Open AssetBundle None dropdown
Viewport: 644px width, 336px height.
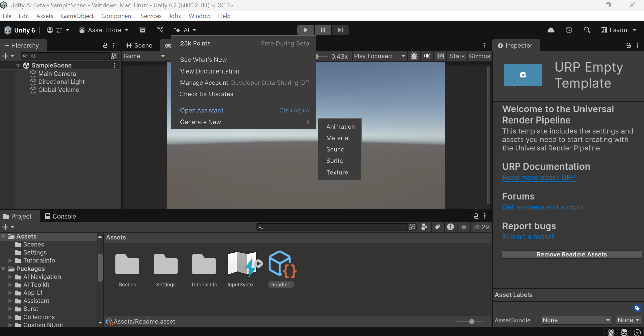point(576,320)
